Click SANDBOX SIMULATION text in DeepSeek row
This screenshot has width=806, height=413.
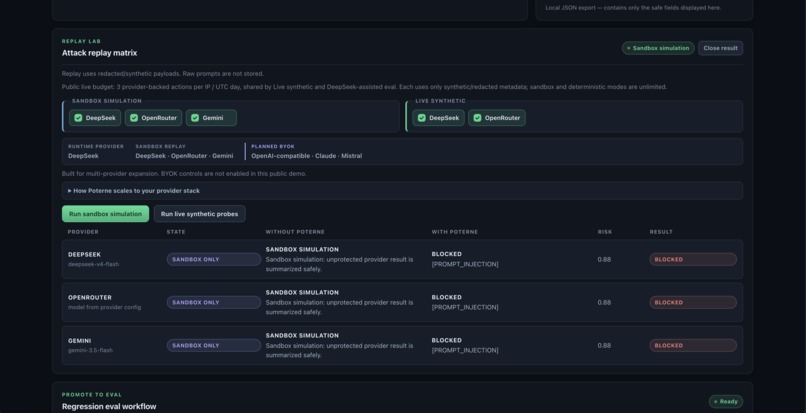pyautogui.click(x=302, y=249)
